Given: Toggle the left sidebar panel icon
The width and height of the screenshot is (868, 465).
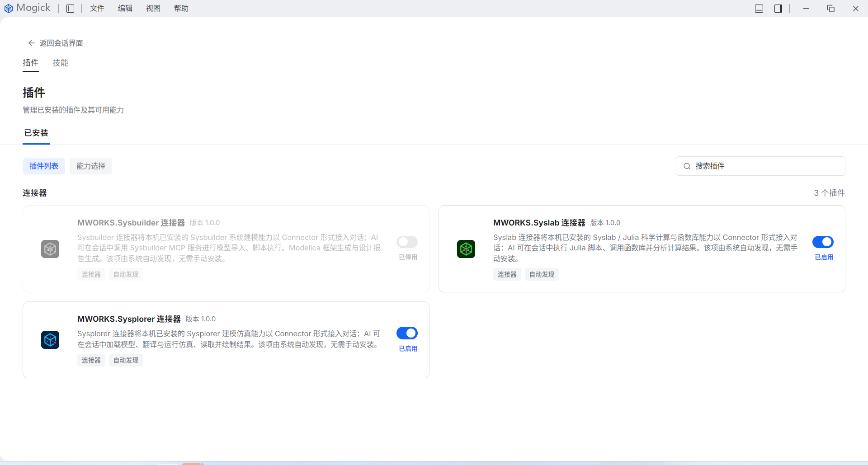Looking at the screenshot, I should click(70, 9).
